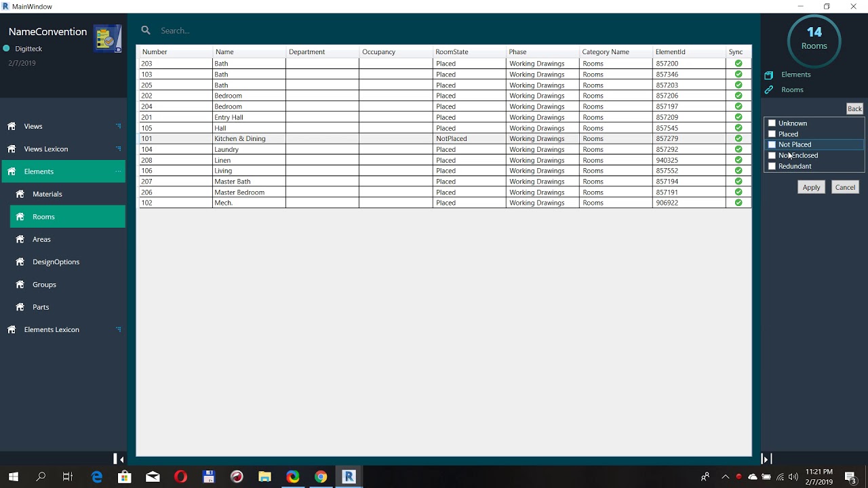
Task: Click the NameConvention checklist logo icon
Action: tap(108, 39)
